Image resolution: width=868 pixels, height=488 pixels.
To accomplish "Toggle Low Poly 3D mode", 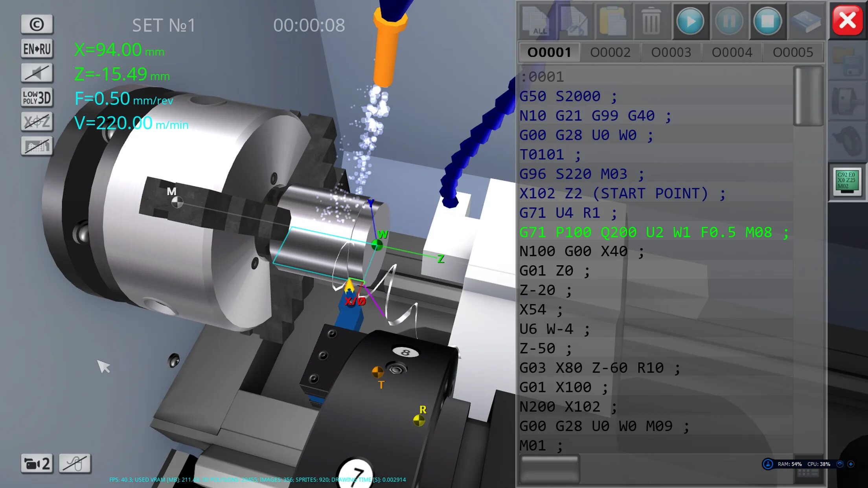I will click(37, 97).
